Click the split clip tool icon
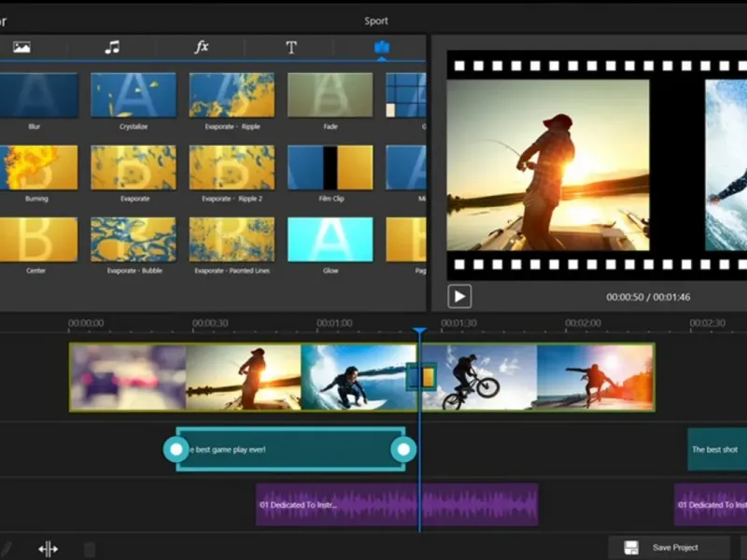 coord(49,549)
